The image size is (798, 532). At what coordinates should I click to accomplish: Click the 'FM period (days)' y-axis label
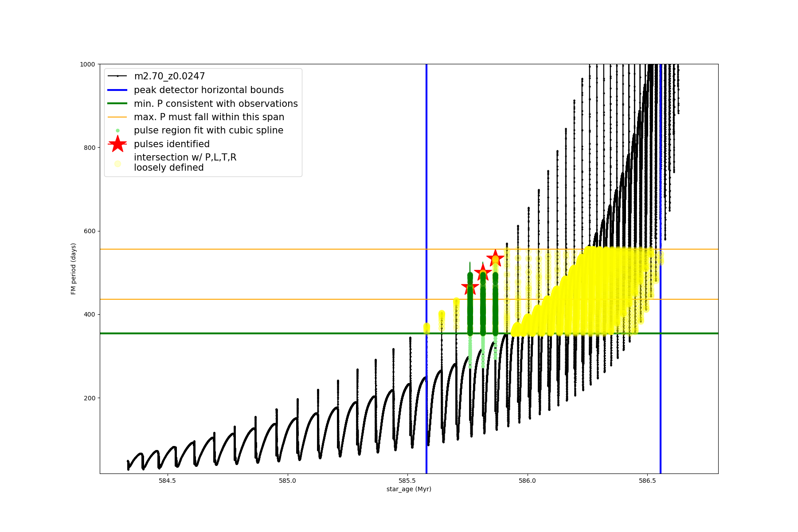pyautogui.click(x=74, y=269)
